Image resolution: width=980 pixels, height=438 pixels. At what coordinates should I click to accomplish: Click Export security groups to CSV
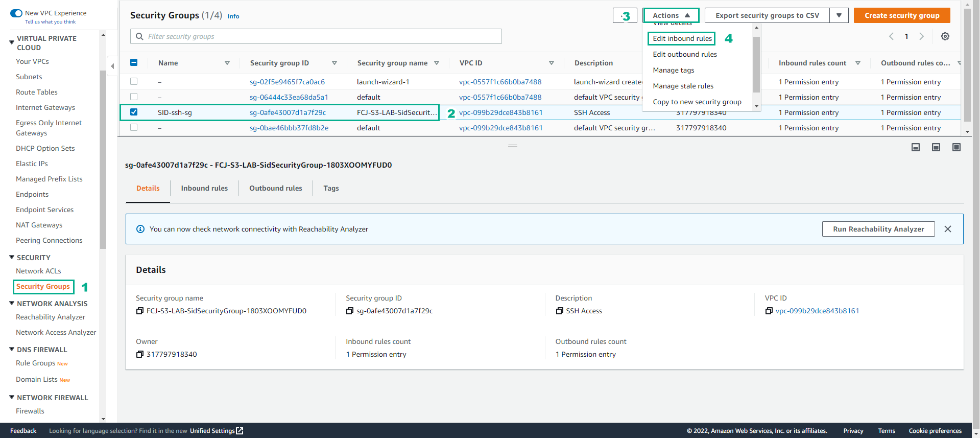coord(767,15)
